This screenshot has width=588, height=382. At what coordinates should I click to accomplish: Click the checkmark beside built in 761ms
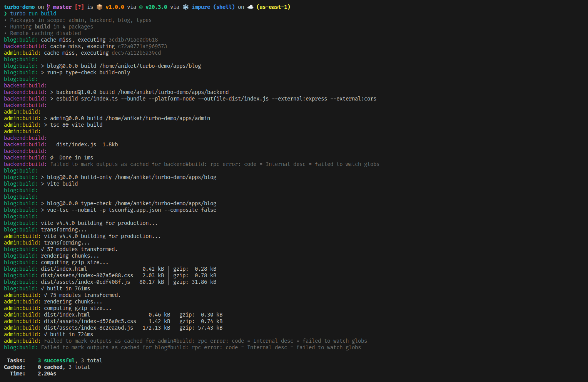click(x=43, y=288)
